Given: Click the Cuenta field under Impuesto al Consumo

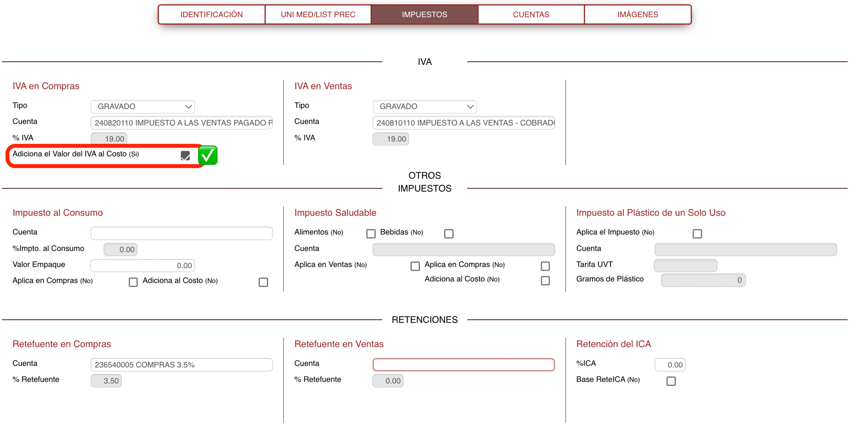Looking at the screenshot, I should (x=181, y=233).
